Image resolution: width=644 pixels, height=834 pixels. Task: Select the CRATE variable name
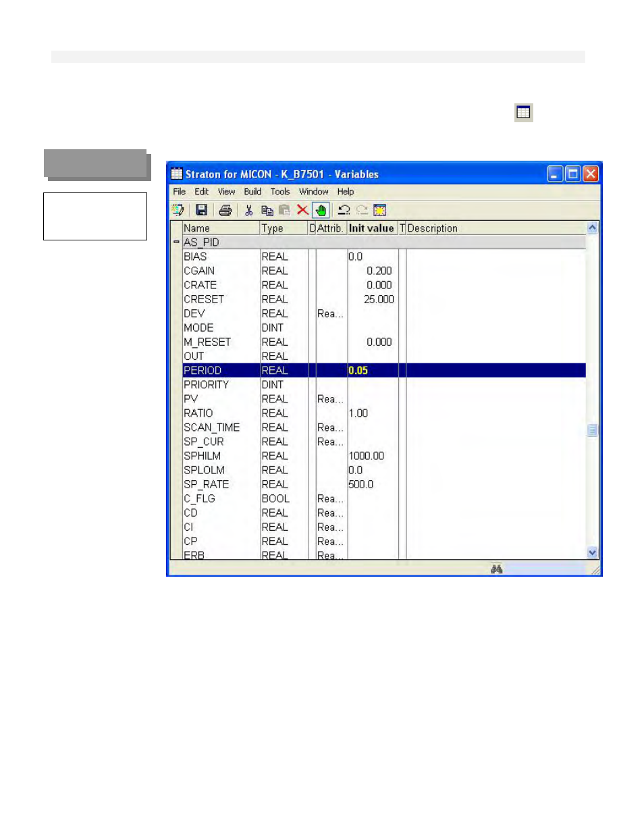(x=200, y=285)
